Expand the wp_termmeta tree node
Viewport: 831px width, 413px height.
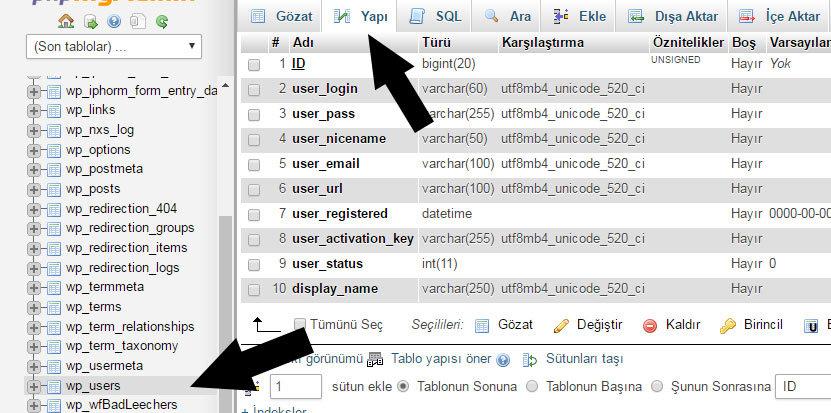(34, 287)
